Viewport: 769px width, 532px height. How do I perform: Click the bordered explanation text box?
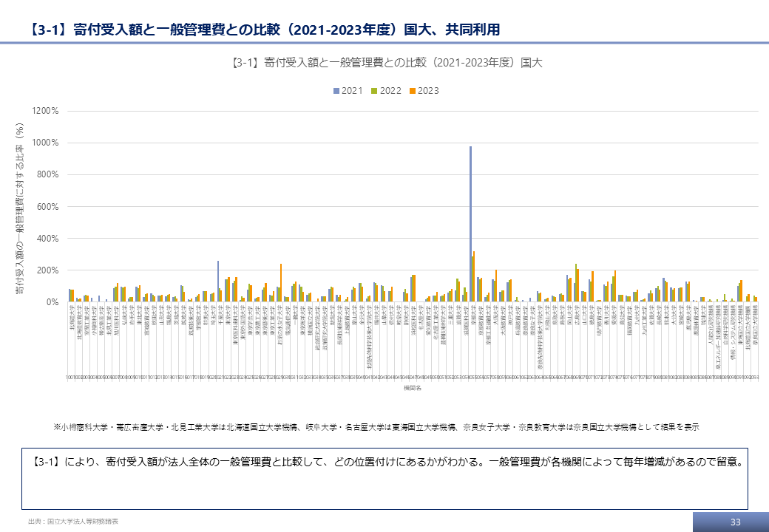click(x=384, y=478)
